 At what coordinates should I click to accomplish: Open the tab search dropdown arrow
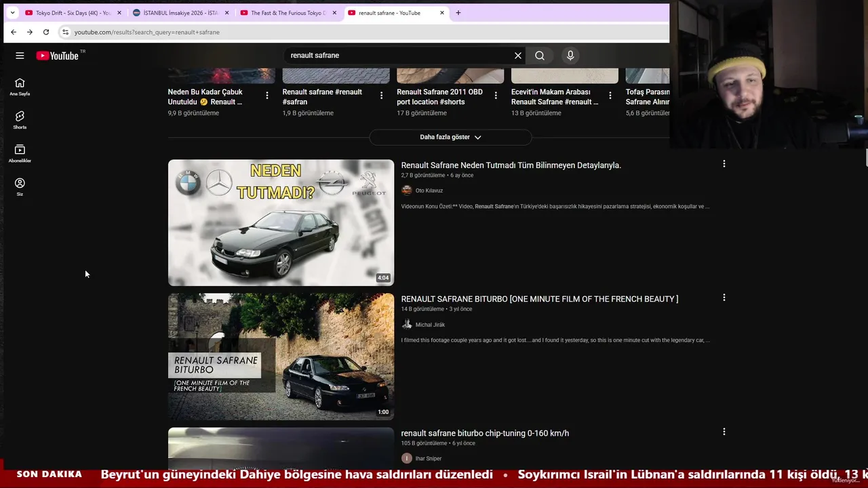(x=12, y=13)
